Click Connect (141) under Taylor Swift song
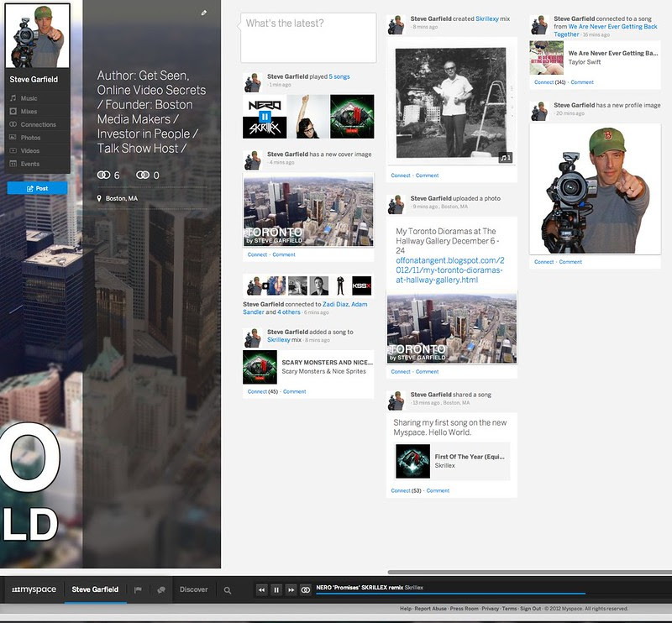The image size is (672, 623). [x=550, y=81]
